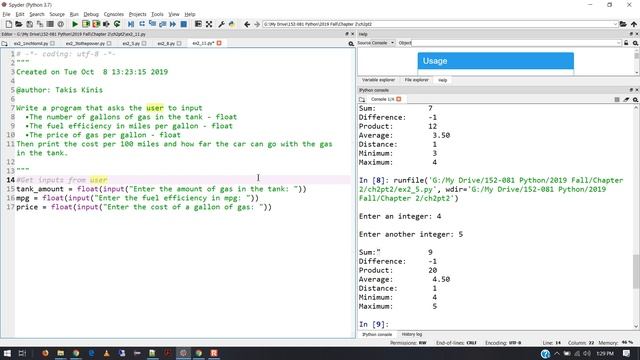Stop the current console command

point(617,100)
